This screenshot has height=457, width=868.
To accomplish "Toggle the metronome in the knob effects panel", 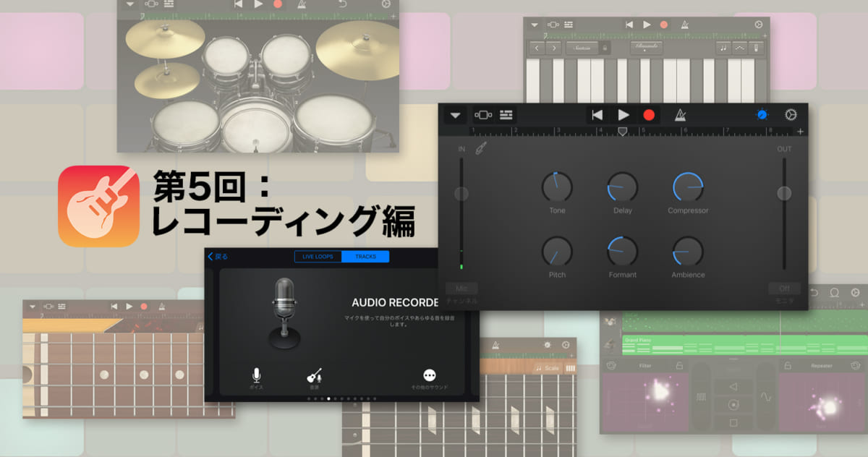I will [681, 115].
